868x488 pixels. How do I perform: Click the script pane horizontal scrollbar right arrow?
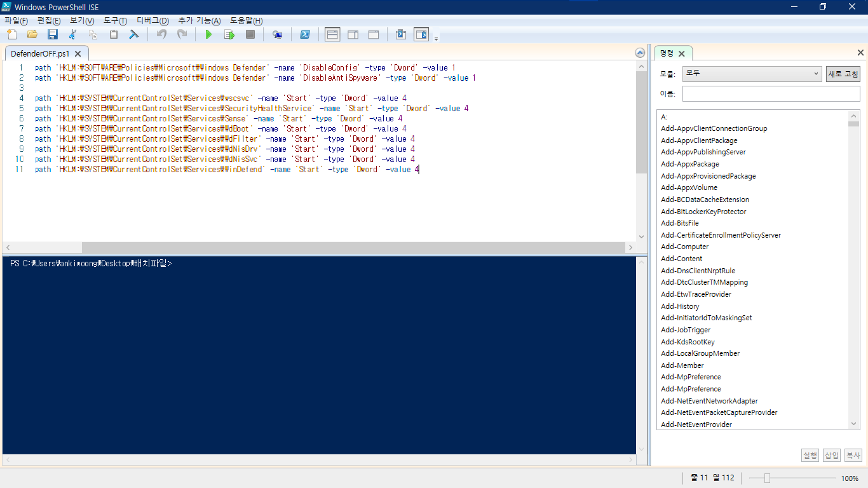coord(631,247)
